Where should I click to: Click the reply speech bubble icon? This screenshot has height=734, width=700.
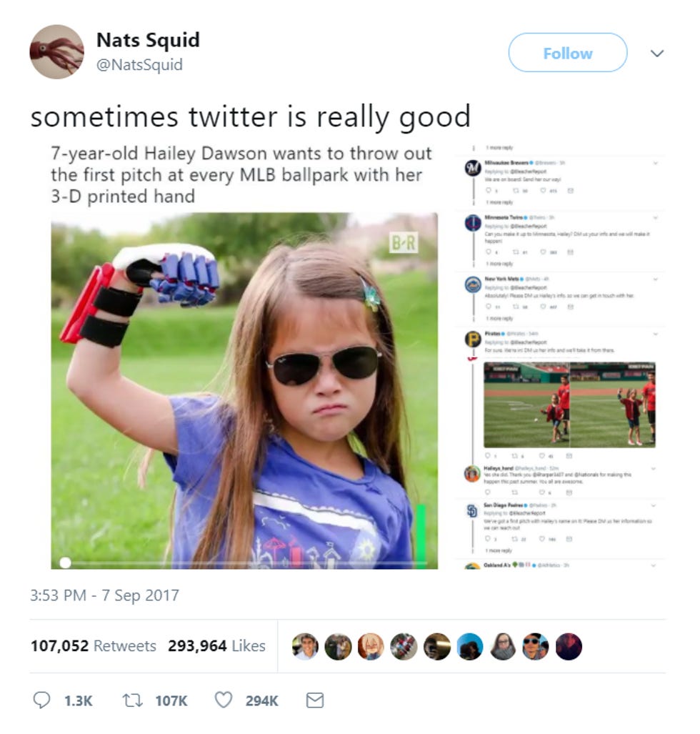41,700
